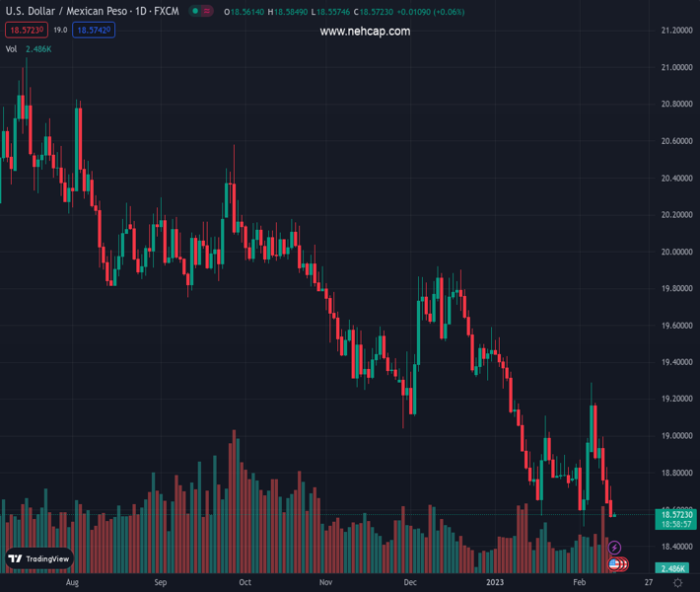Viewport: 700px width, 592px height.
Task: Click the 21.20000 level on price axis
Action: coord(675,31)
